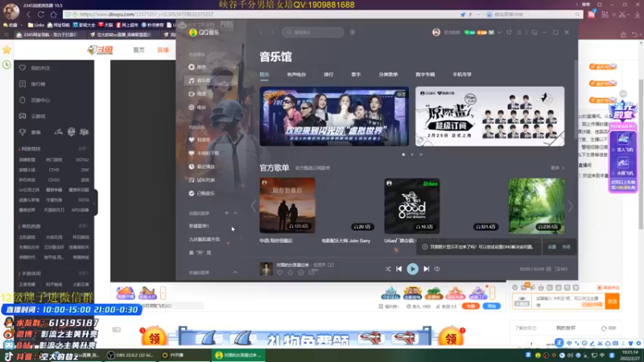Select the first banner carousel dot

(403, 154)
